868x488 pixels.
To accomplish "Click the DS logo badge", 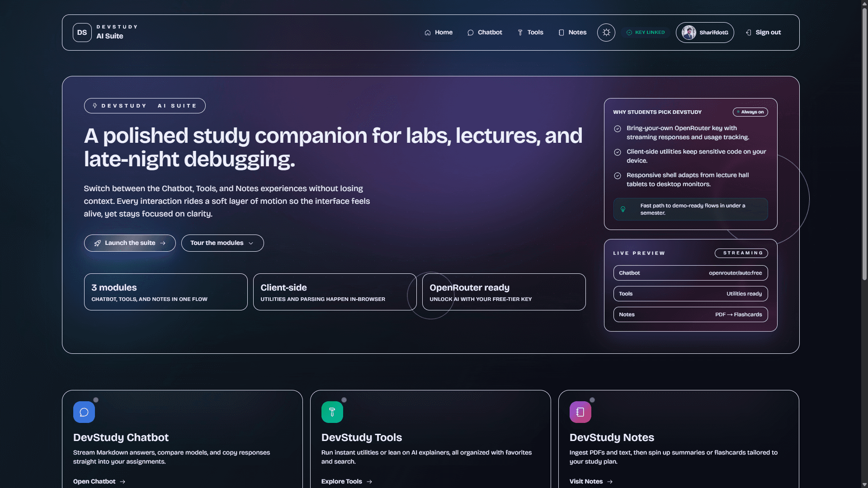I will (x=82, y=32).
